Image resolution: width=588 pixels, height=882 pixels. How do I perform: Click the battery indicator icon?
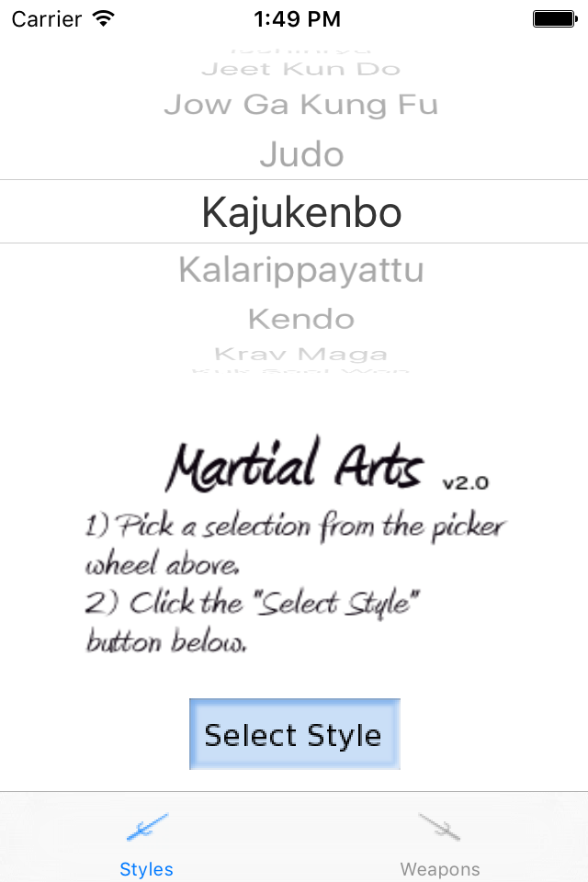tap(553, 18)
